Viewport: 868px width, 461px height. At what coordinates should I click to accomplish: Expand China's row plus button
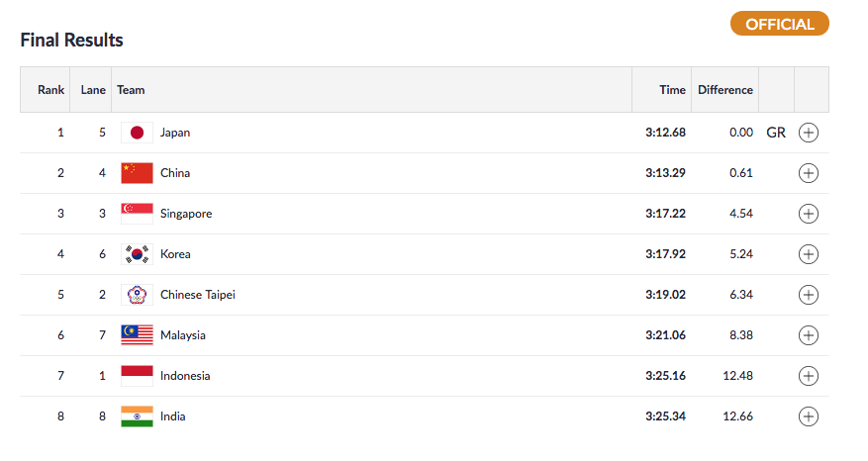coord(809,173)
